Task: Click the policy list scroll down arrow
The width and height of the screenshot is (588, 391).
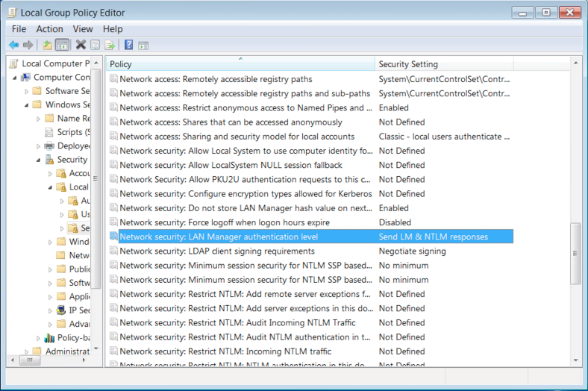Action: click(x=575, y=360)
